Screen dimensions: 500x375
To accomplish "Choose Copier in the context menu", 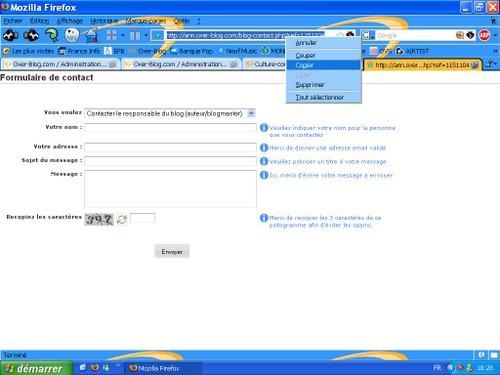I will point(324,65).
